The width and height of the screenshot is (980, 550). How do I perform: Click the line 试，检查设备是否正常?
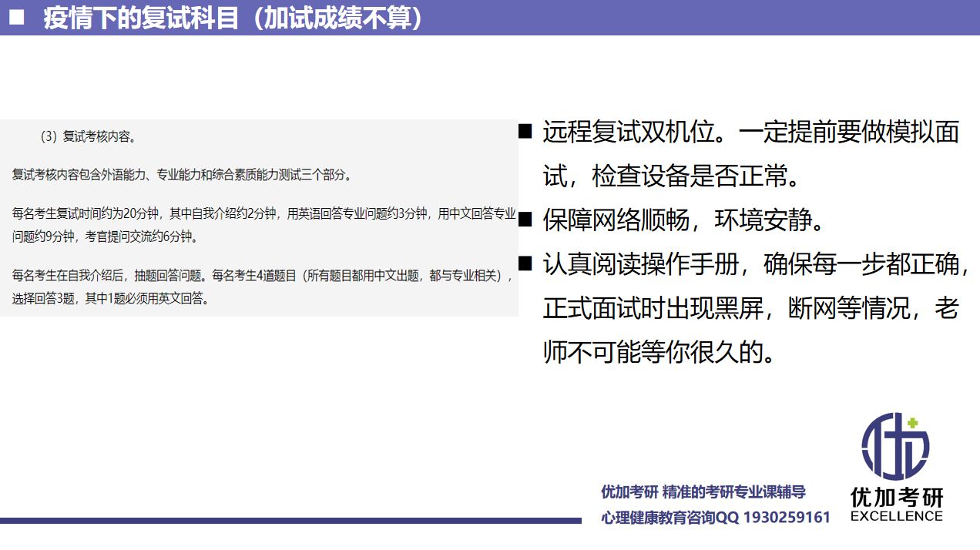[672, 176]
